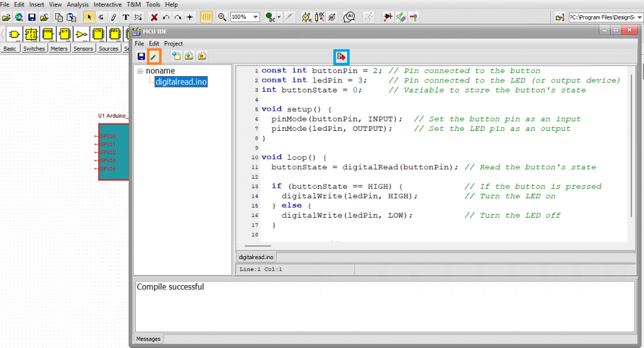Click the digitalread.ino editor tab
Screen dimensions: 644x348
tap(256, 257)
